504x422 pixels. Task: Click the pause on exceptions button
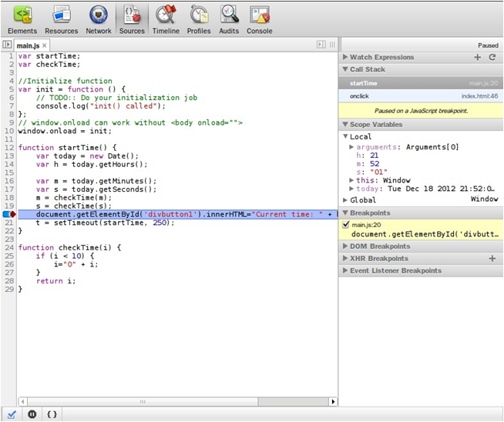click(x=32, y=414)
